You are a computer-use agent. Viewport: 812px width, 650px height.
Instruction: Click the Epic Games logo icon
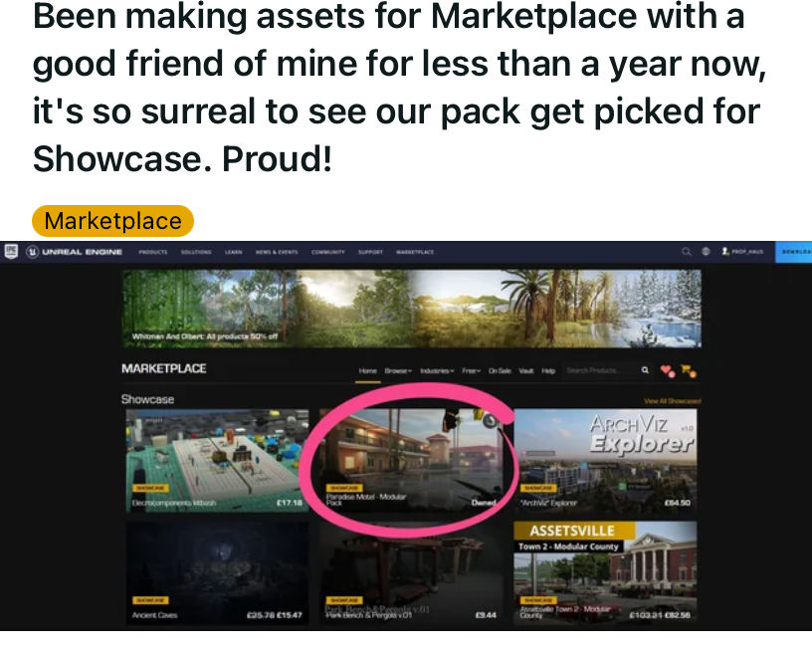tap(11, 252)
